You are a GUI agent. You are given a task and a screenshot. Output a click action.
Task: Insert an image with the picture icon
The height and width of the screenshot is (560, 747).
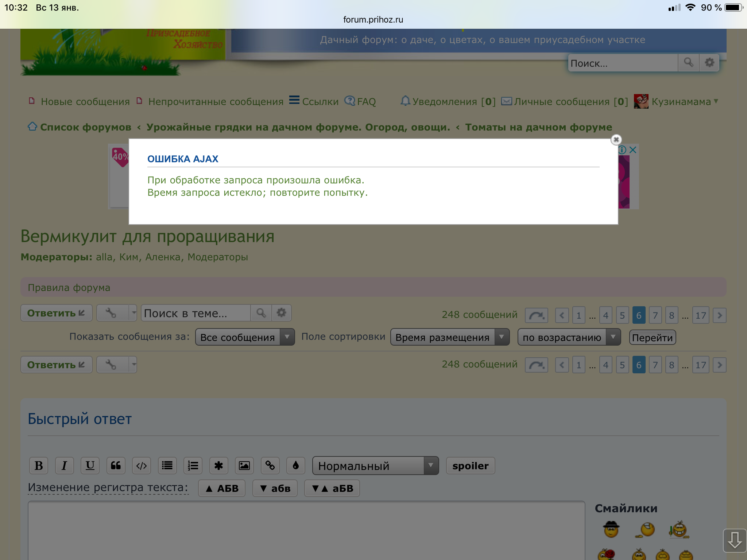(244, 466)
